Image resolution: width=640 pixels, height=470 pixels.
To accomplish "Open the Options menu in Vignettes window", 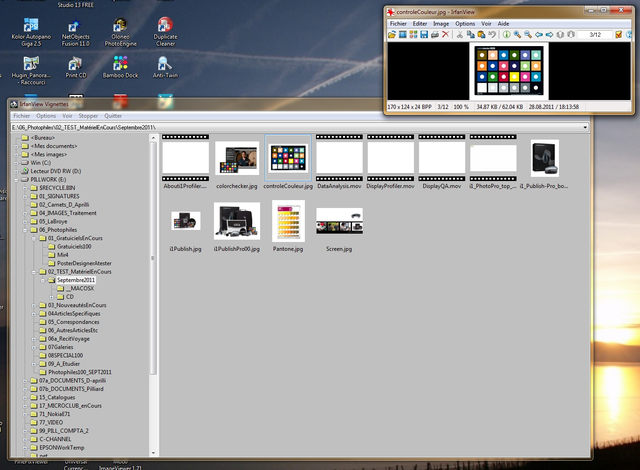I will coord(46,115).
